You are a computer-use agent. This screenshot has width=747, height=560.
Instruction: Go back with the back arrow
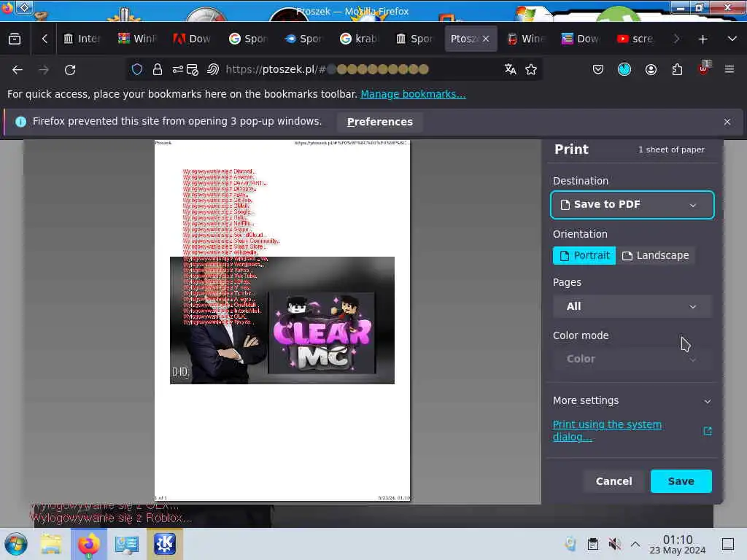click(x=18, y=70)
